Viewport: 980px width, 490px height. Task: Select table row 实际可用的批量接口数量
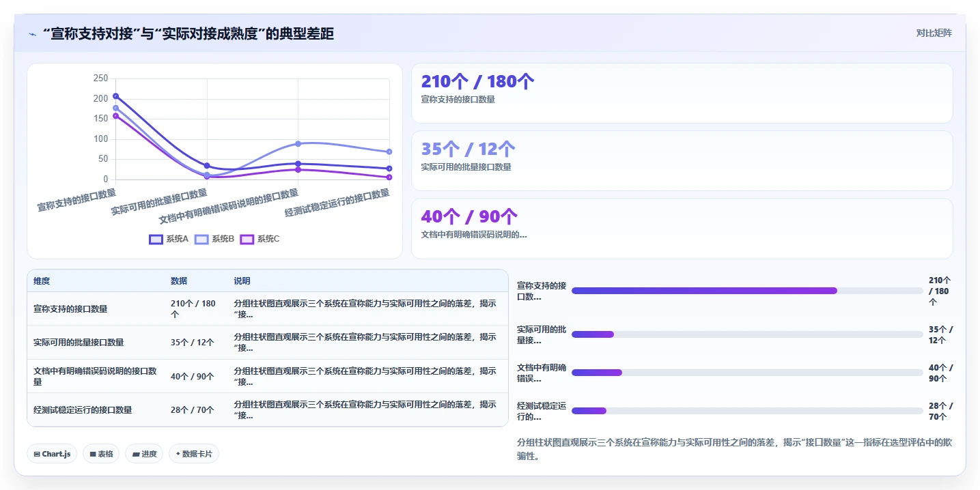tap(268, 343)
